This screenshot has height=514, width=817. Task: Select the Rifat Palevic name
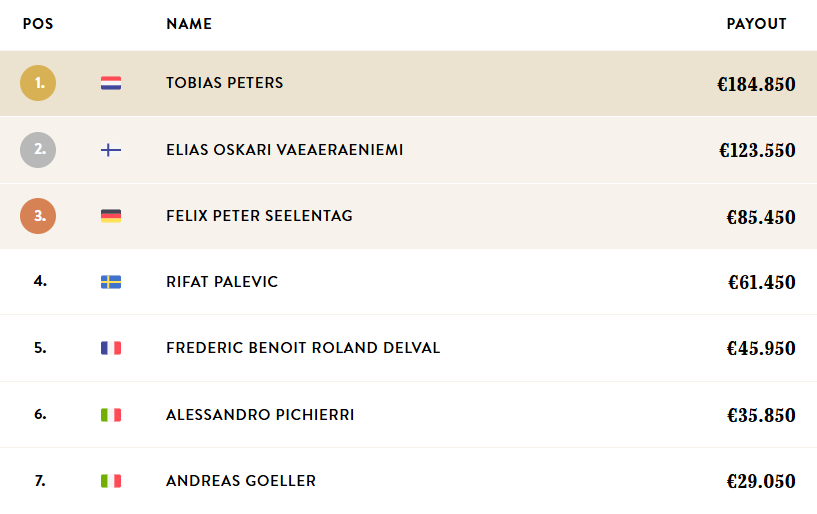(x=222, y=282)
